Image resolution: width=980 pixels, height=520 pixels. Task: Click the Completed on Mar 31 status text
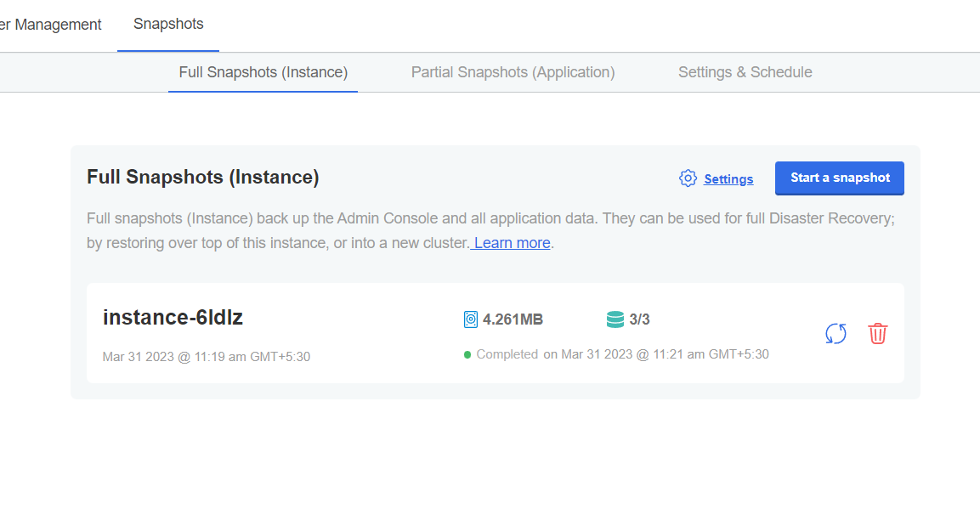[622, 354]
